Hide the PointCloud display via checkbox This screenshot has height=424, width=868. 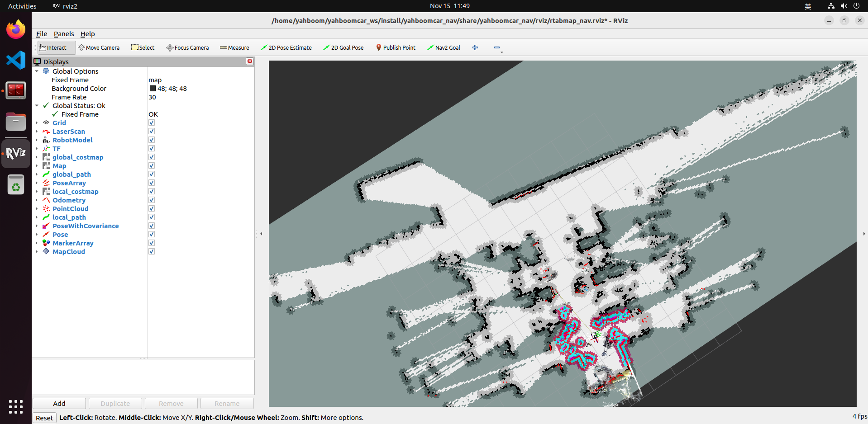tap(152, 208)
